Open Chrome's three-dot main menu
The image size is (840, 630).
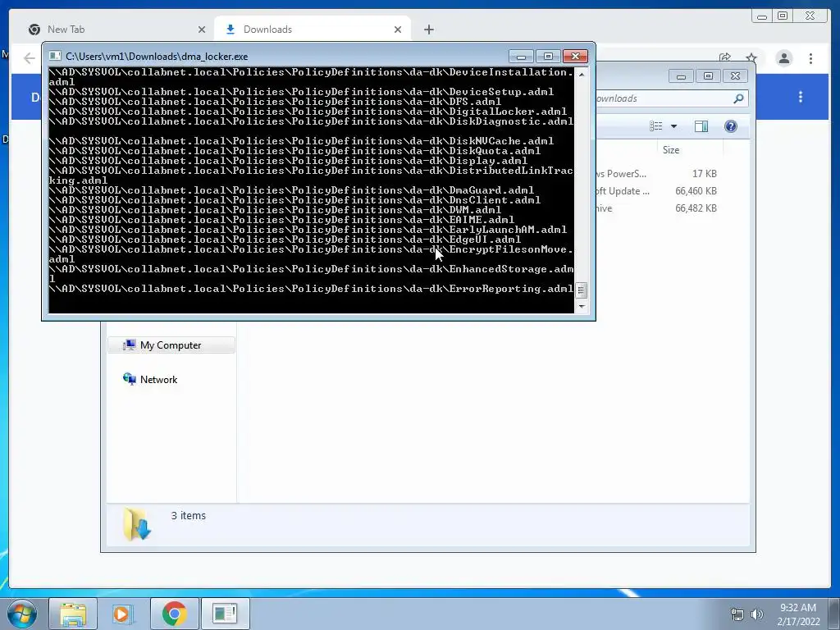point(810,58)
